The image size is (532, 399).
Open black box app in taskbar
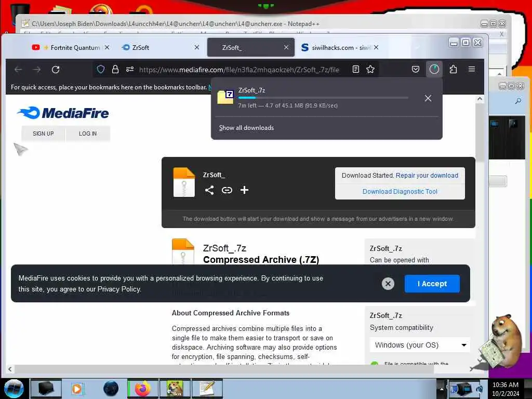click(x=46, y=389)
